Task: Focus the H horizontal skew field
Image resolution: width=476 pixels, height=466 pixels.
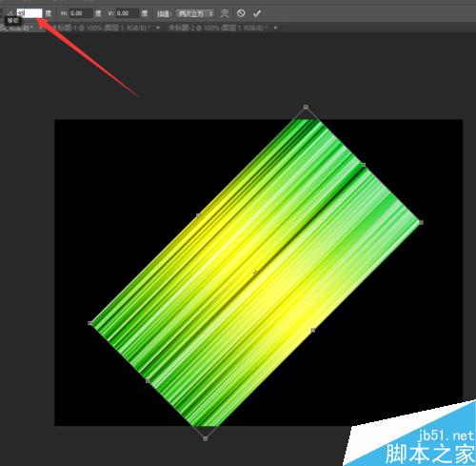Action: (81, 13)
